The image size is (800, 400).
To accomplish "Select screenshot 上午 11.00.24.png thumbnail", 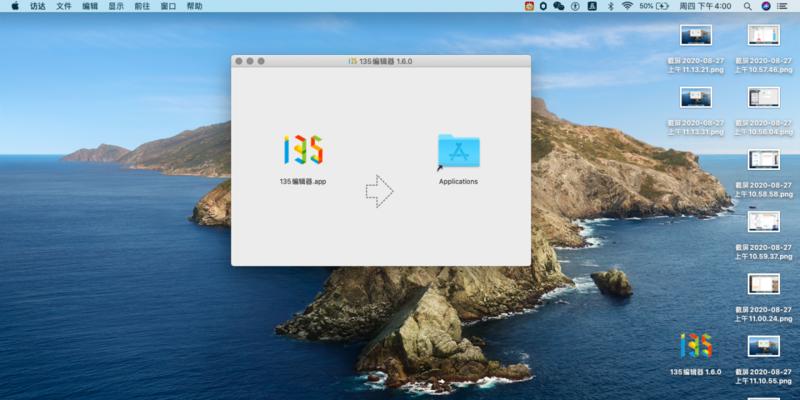I will 764,284.
